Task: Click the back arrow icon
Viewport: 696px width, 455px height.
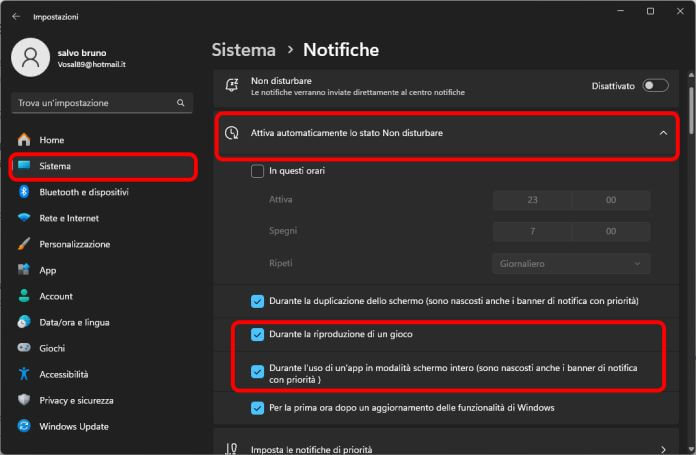Action: (16, 16)
